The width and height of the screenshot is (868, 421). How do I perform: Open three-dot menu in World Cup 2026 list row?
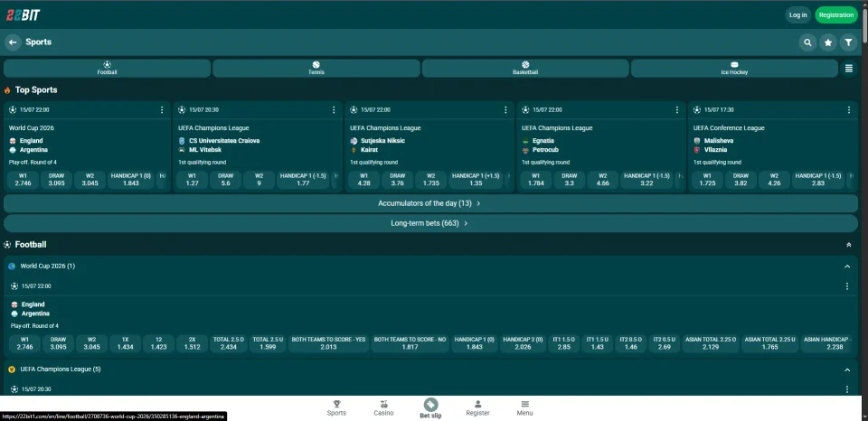[846, 286]
